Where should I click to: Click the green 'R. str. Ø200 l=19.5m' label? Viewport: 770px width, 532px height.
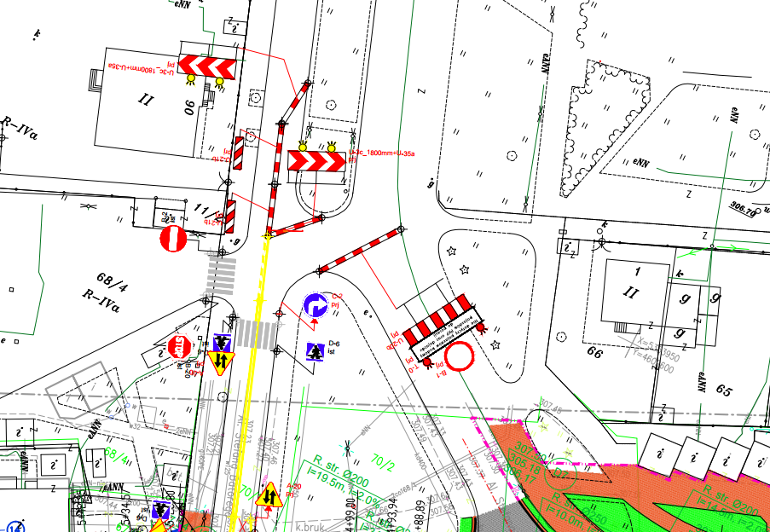341,470
